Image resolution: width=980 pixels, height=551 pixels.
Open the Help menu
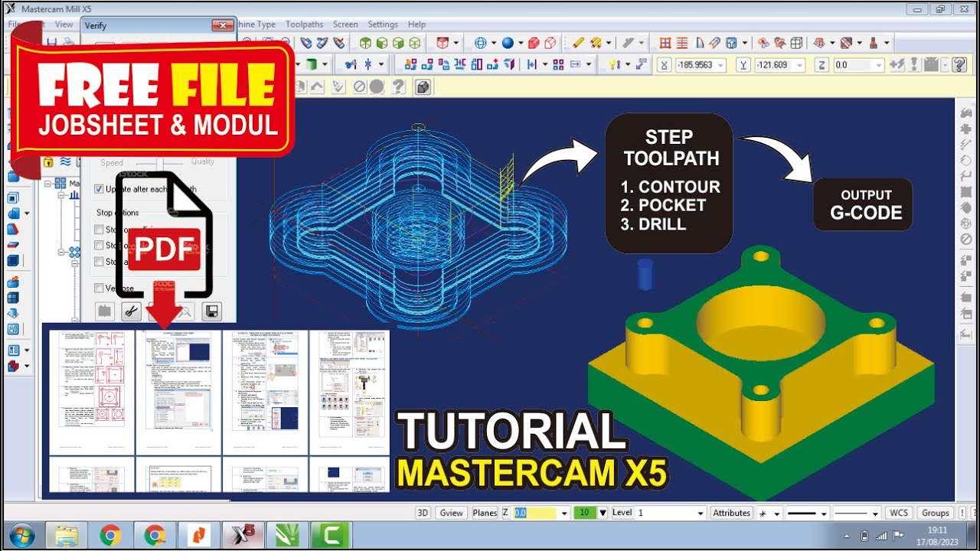(416, 24)
